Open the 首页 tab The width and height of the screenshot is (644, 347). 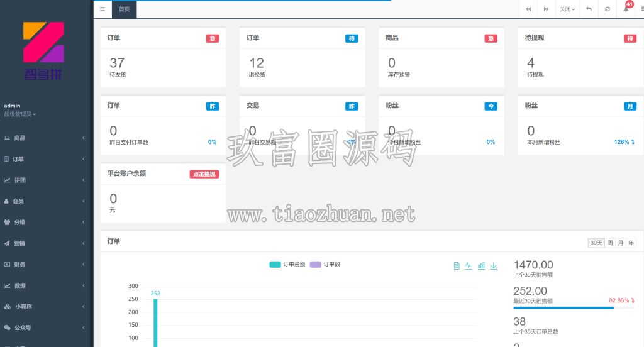click(125, 9)
